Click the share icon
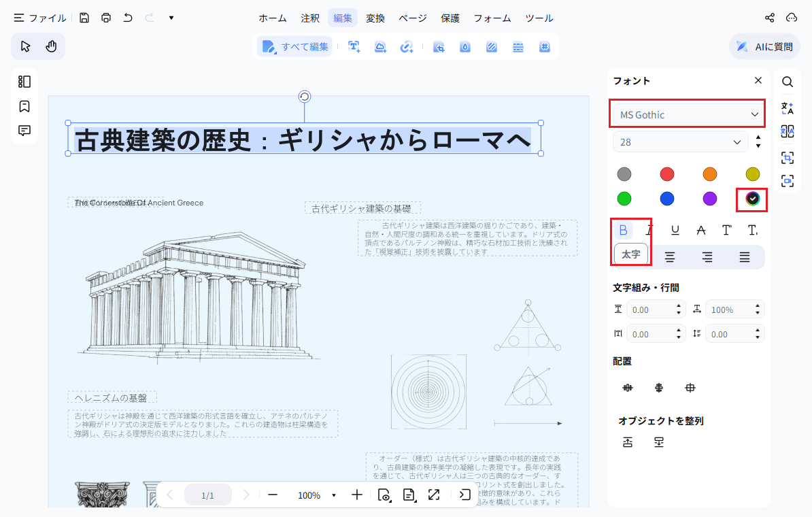 click(x=770, y=18)
